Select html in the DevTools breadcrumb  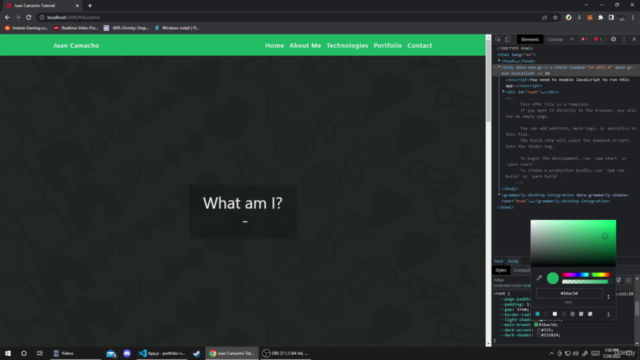[499, 261]
